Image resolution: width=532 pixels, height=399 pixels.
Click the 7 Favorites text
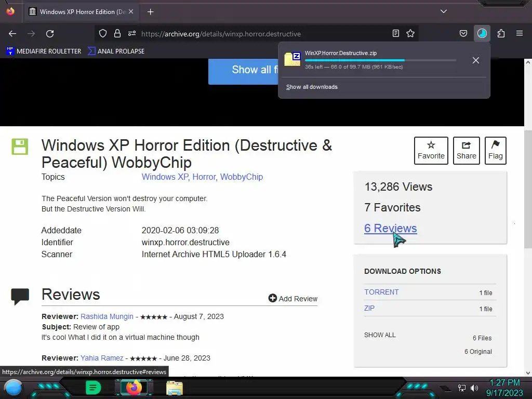[392, 207]
